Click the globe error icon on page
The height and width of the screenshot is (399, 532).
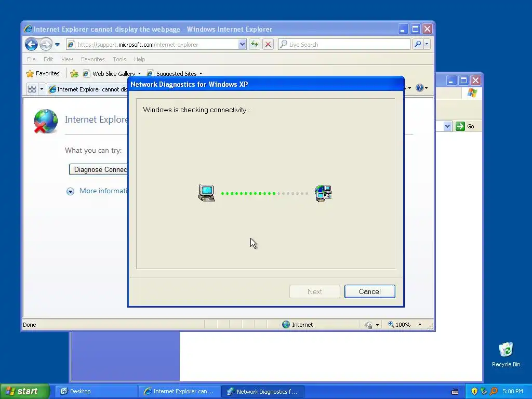tap(46, 121)
